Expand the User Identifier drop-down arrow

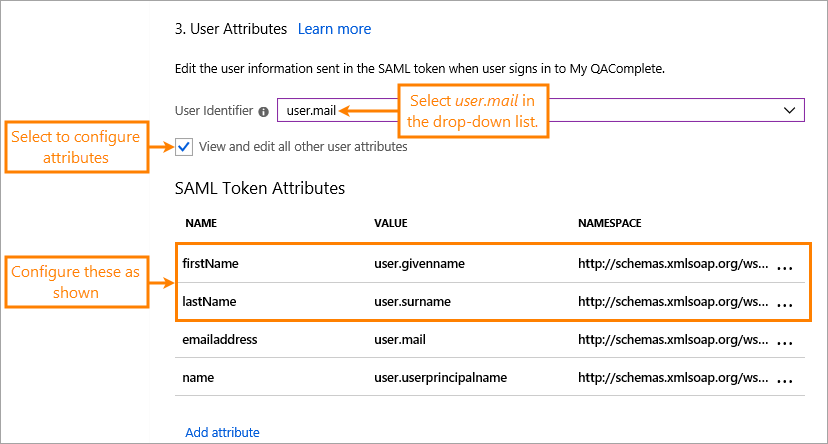(x=790, y=110)
